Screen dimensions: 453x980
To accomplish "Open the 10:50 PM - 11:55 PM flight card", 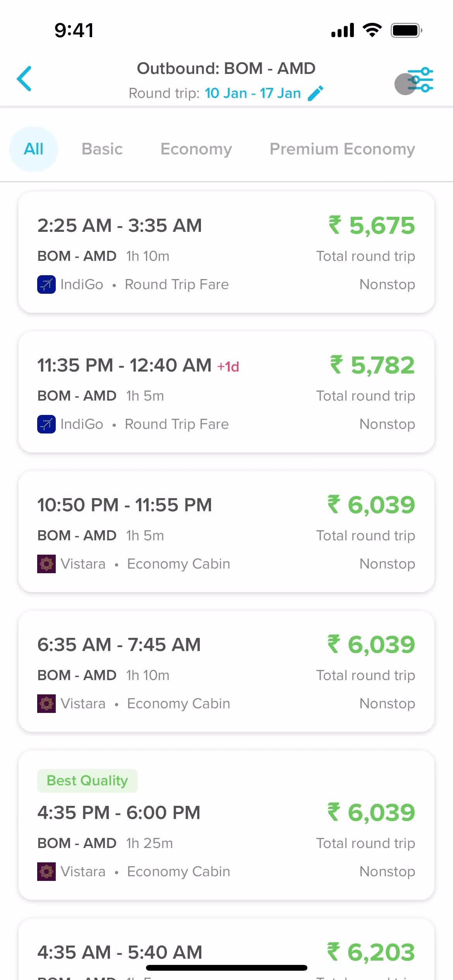I will 226,531.
